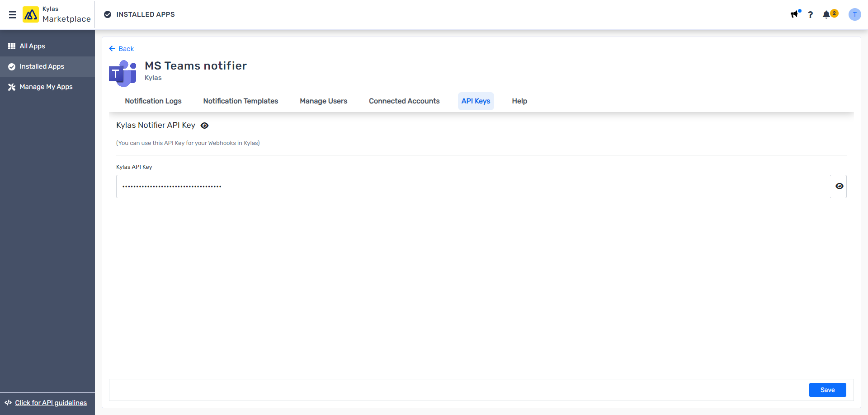Screen dimensions: 868x415
Task: Open the Connected Accounts tab
Action: (x=404, y=101)
